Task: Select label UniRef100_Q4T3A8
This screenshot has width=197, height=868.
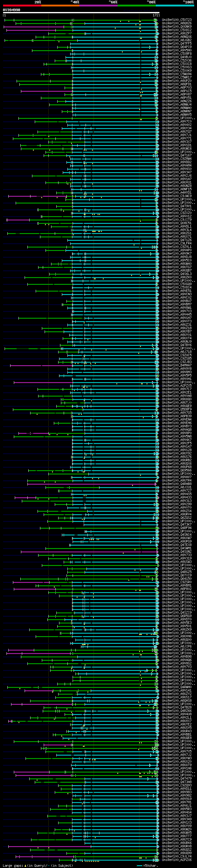Action: 177,782
